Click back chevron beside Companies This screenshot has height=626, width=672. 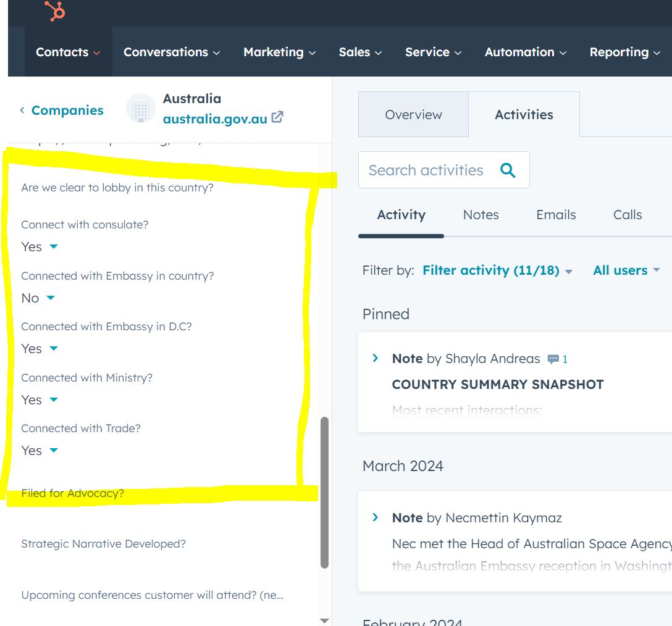pos(22,111)
